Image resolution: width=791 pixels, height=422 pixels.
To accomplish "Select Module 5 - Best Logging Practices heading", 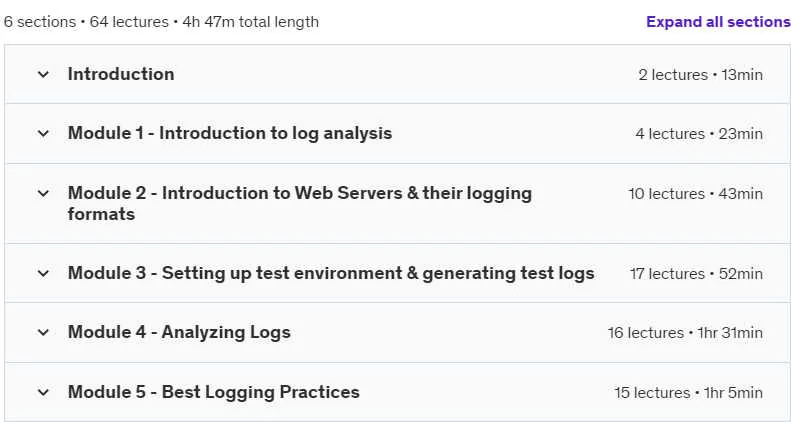I will [x=213, y=392].
